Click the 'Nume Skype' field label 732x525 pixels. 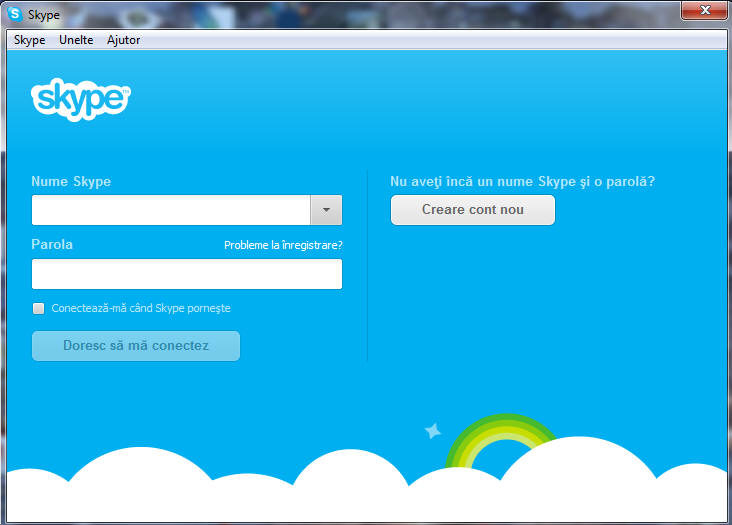pyautogui.click(x=71, y=181)
